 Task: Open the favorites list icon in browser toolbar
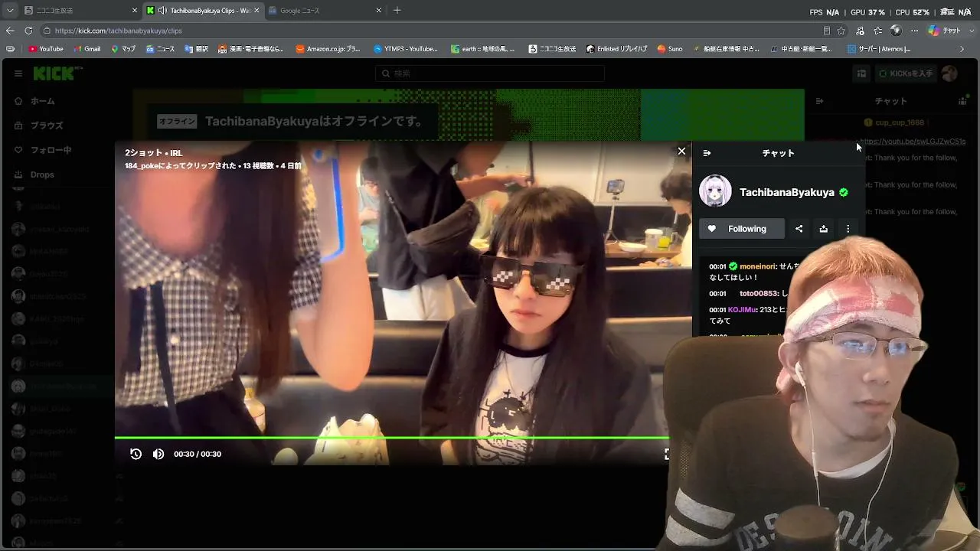pyautogui.click(x=878, y=31)
